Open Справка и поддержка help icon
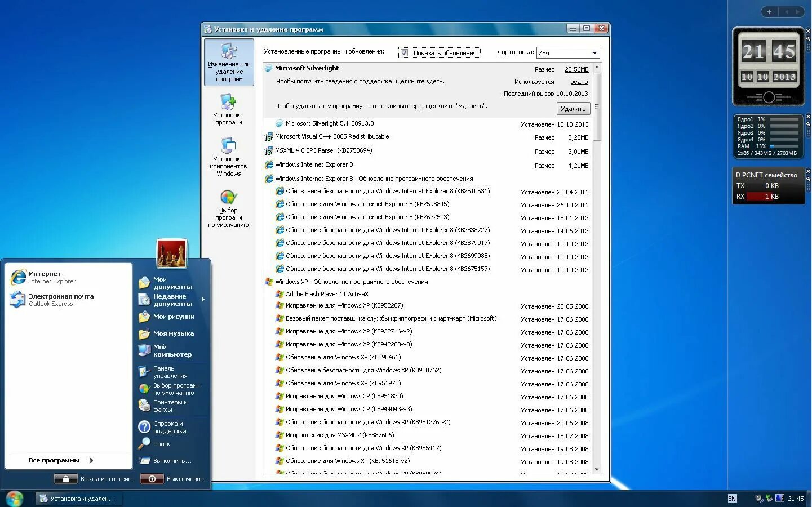 (144, 427)
